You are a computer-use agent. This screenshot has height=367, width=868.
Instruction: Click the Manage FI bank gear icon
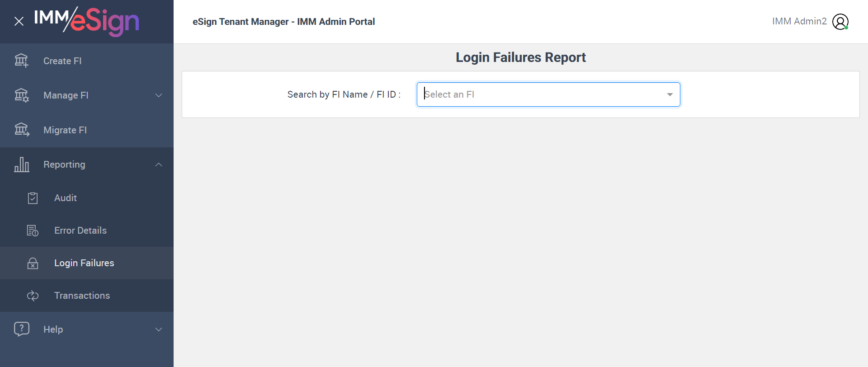tap(21, 95)
